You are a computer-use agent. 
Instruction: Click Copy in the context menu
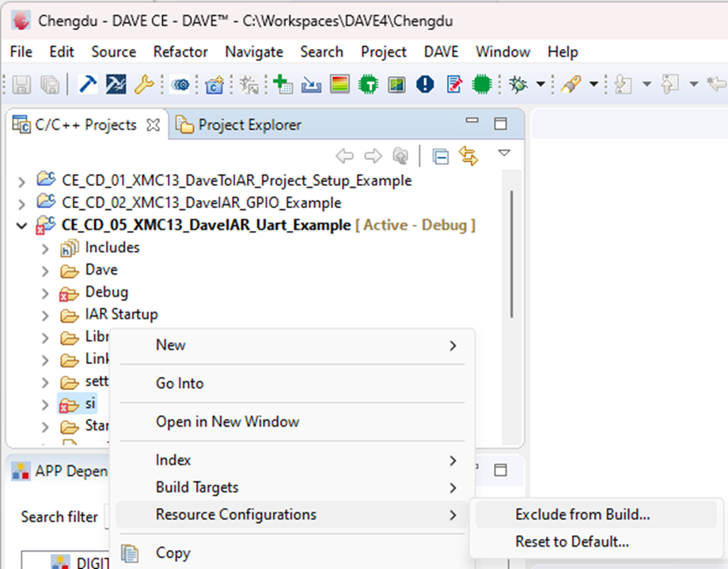pos(173,552)
